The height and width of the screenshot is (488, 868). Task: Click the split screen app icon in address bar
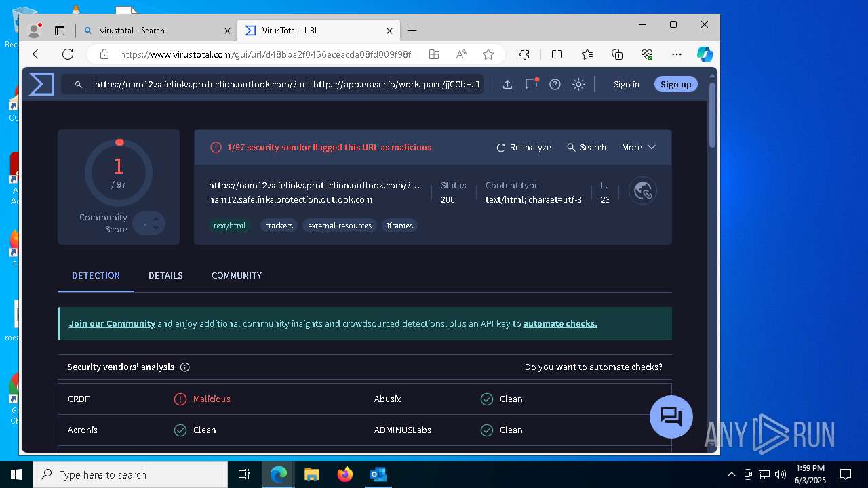pos(434,54)
